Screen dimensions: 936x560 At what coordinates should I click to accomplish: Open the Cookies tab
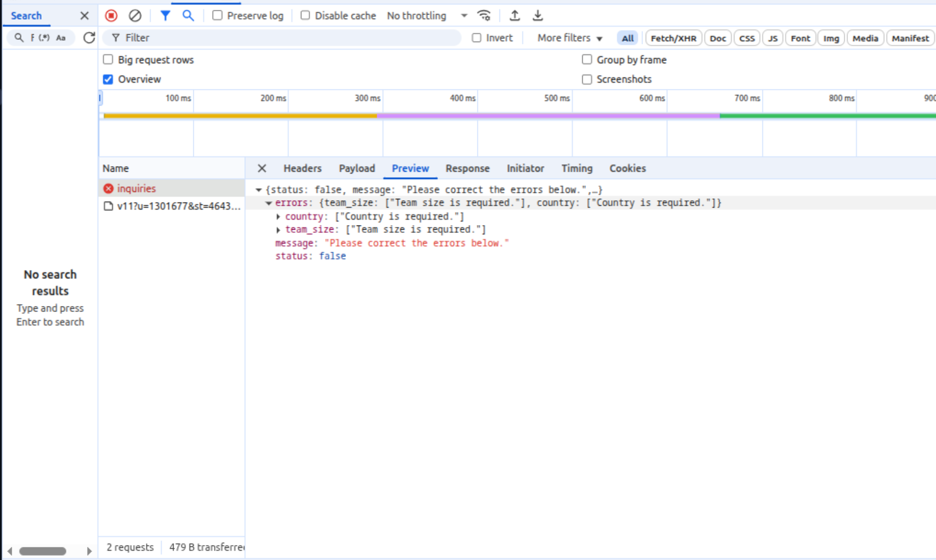[627, 168]
